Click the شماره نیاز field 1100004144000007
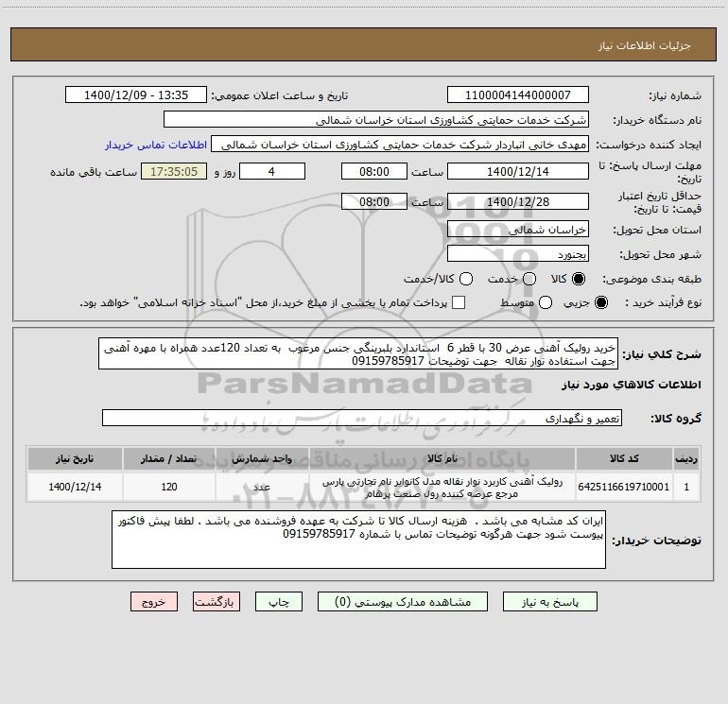The image size is (728, 704). [x=518, y=95]
